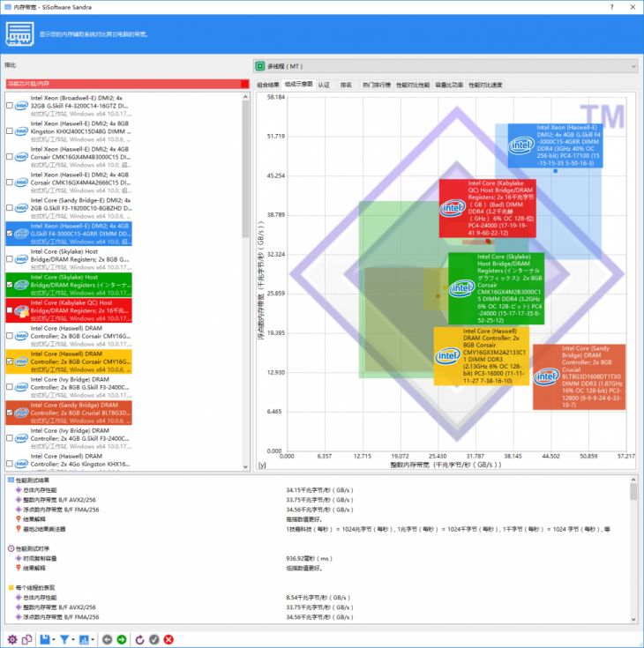644x648 pixels.
Task: Switch to the 性能对比性能 tab
Action: click(413, 85)
